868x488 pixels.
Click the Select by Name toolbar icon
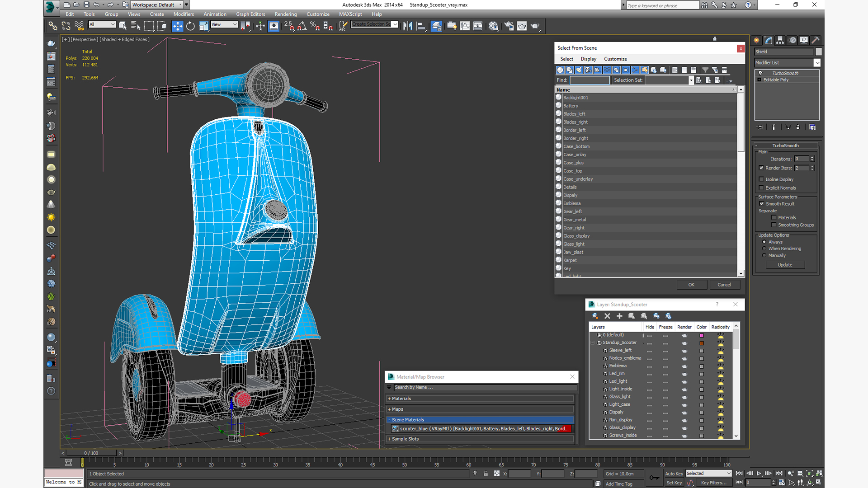(136, 26)
